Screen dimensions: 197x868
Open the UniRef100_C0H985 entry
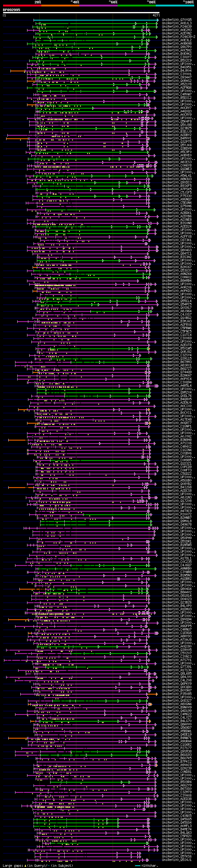click(176, 460)
